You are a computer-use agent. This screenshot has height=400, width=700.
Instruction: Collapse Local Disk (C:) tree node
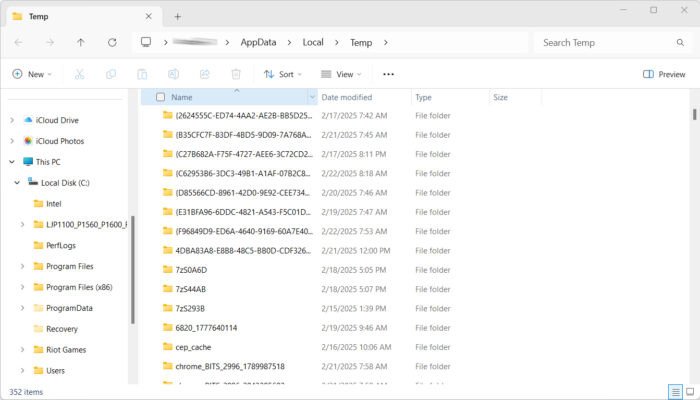(x=17, y=183)
